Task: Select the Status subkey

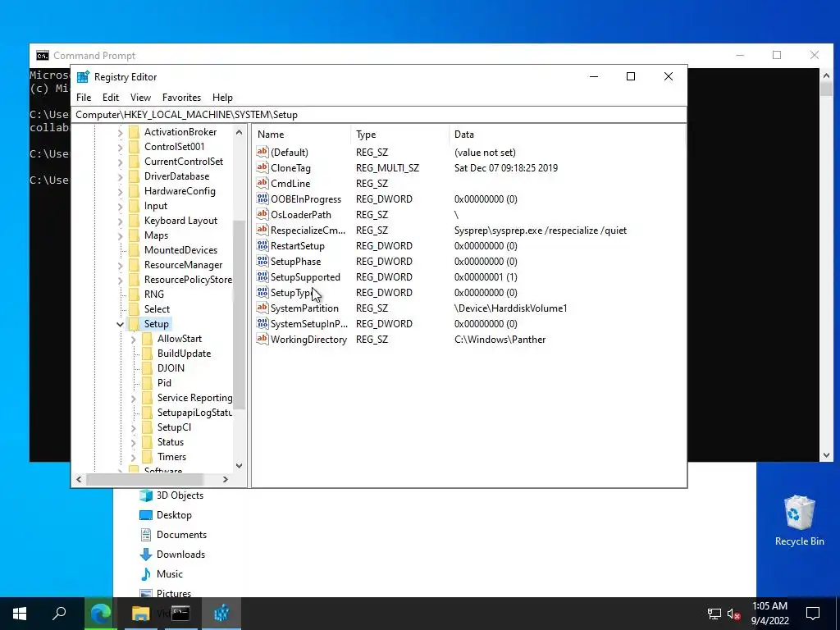Action: pyautogui.click(x=171, y=442)
